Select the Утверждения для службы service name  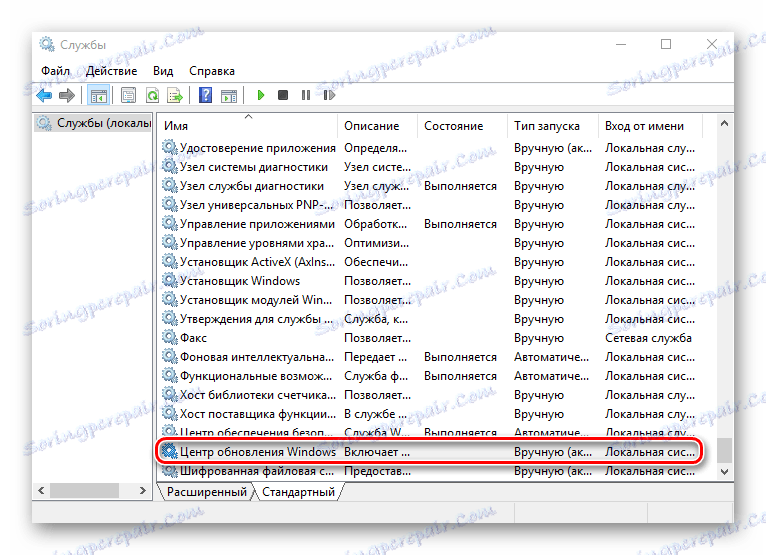pos(256,319)
